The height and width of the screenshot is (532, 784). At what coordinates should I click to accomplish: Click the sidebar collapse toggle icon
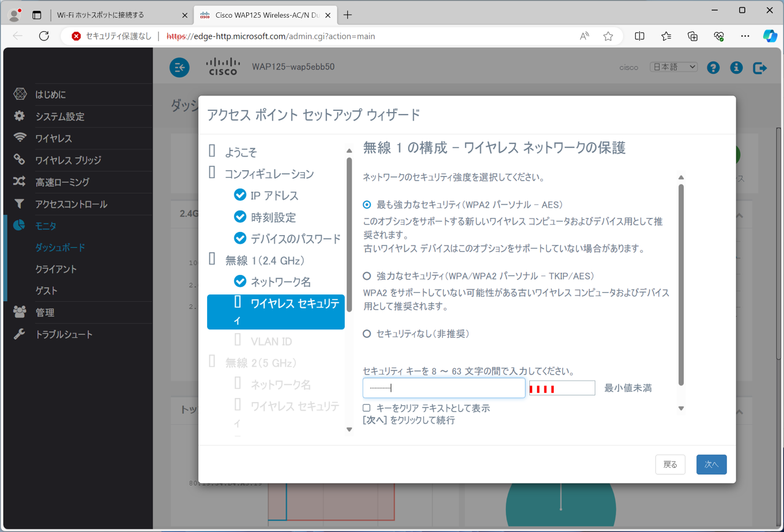[179, 67]
